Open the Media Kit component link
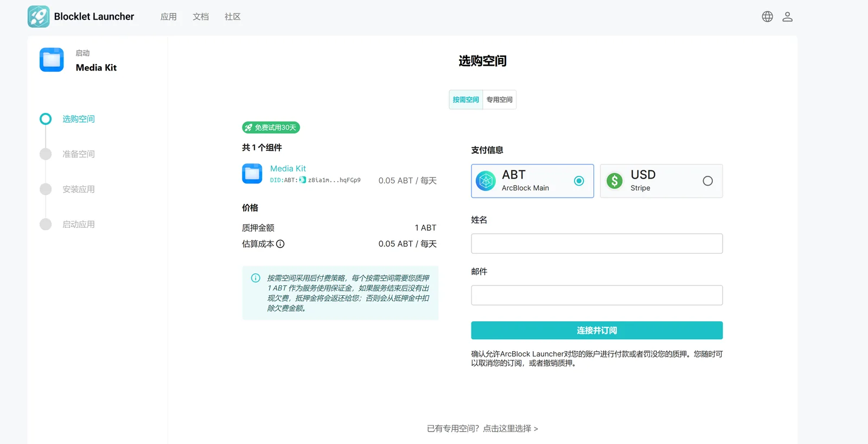Image resolution: width=868 pixels, height=444 pixels. click(x=288, y=169)
